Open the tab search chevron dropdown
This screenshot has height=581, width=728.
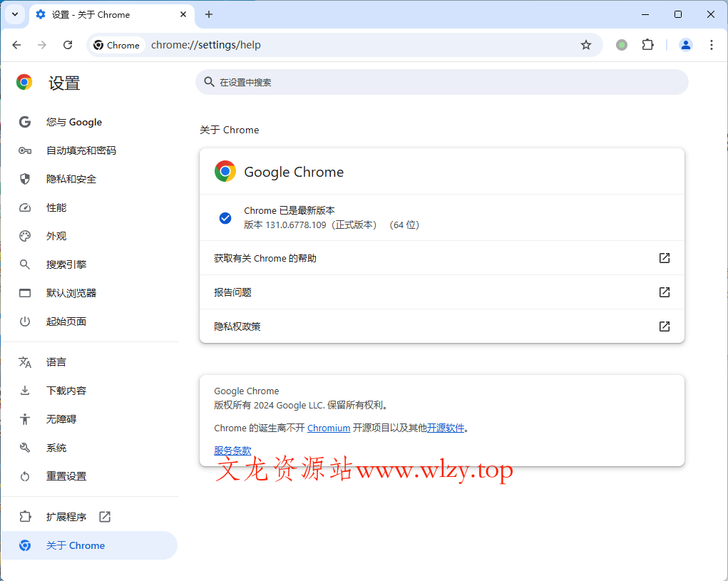click(14, 14)
